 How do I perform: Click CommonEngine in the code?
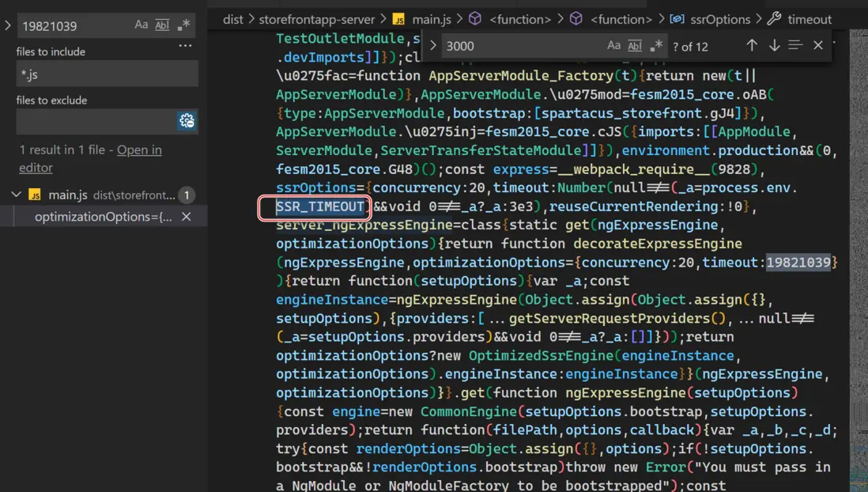click(x=468, y=411)
